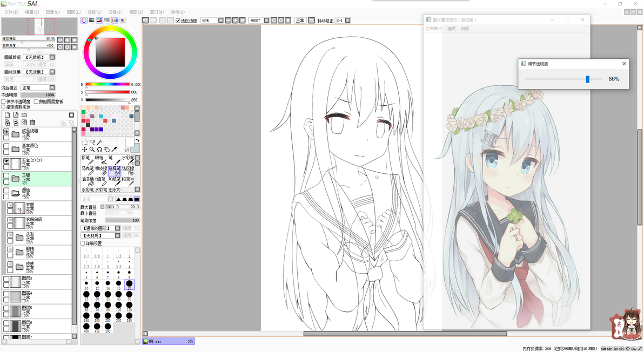Choose the move layer tool
The image size is (644, 352).
click(85, 150)
